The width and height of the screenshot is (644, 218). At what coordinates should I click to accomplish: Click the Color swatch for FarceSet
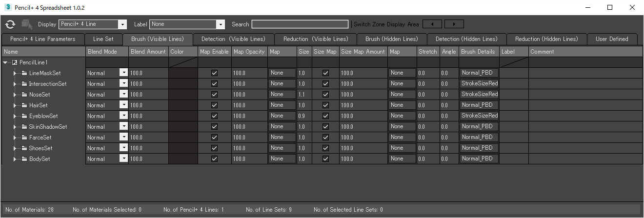tap(183, 138)
